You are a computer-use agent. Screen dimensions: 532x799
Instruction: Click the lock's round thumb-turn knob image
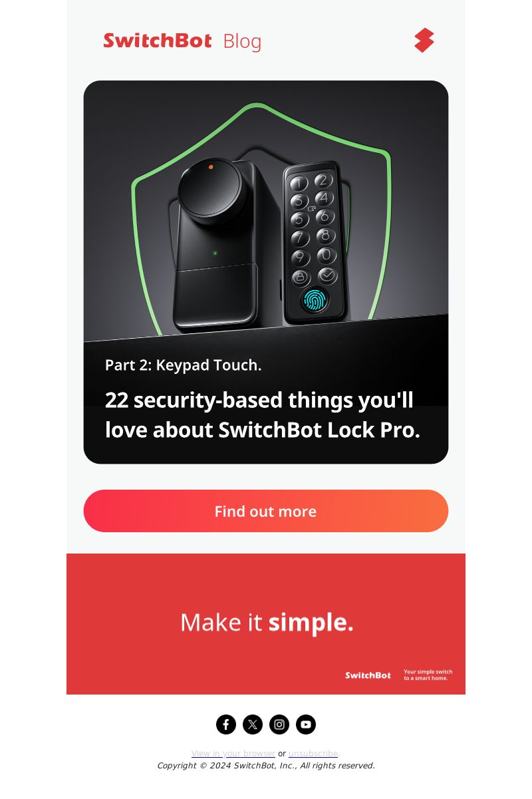point(211,190)
